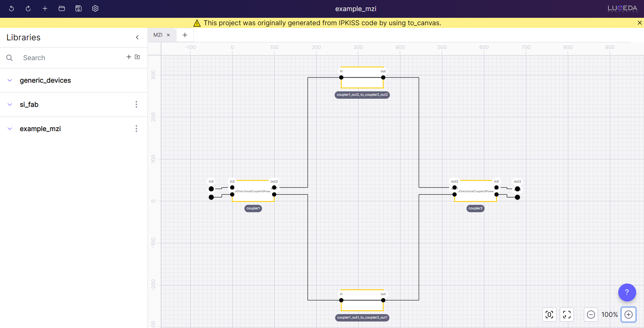Toggle fullscreen canvas mode

[x=567, y=315]
